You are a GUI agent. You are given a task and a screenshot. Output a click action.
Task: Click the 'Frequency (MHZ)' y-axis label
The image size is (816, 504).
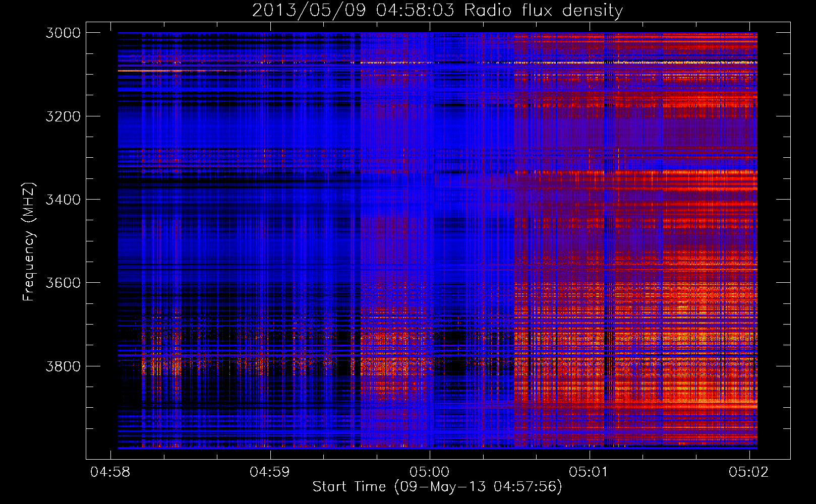[29, 242]
